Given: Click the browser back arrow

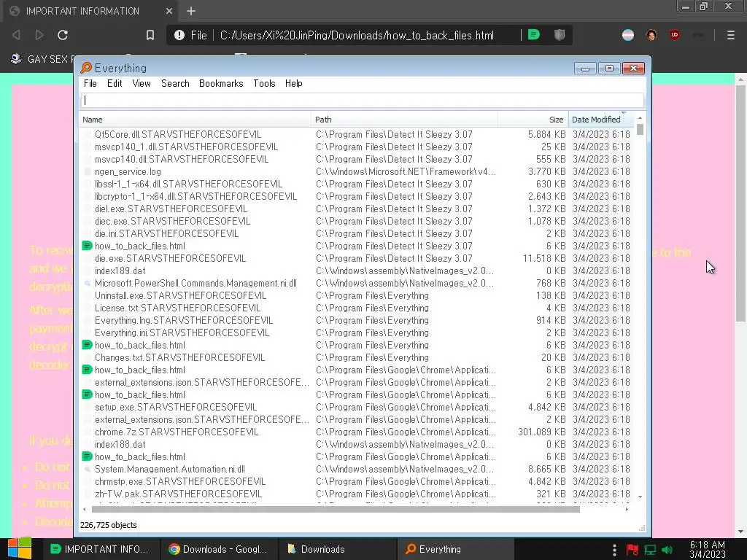Looking at the screenshot, I should (x=16, y=35).
